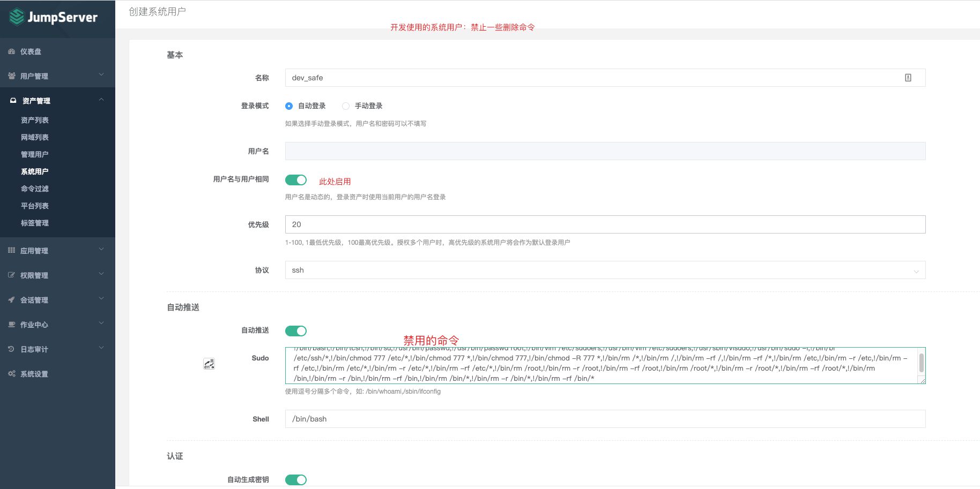Click the history icon beside 日志审计
This screenshot has width=980, height=489.
(x=12, y=349)
